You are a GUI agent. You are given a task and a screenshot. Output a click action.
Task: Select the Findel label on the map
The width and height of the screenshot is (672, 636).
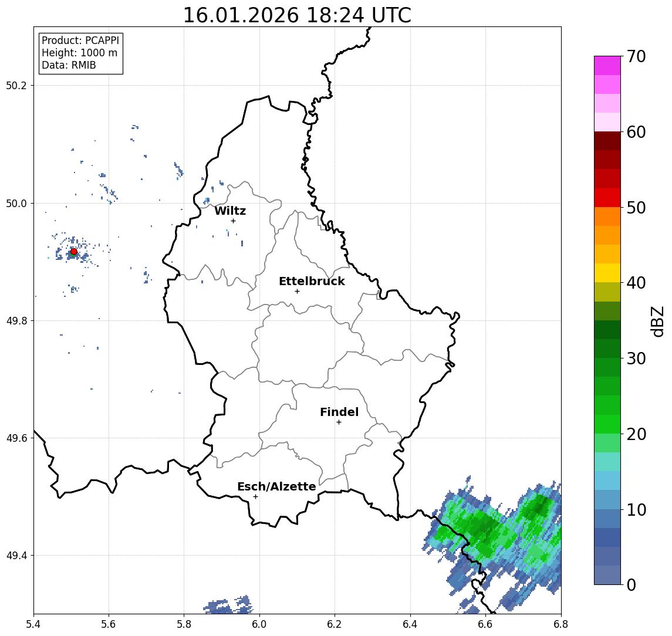click(339, 412)
